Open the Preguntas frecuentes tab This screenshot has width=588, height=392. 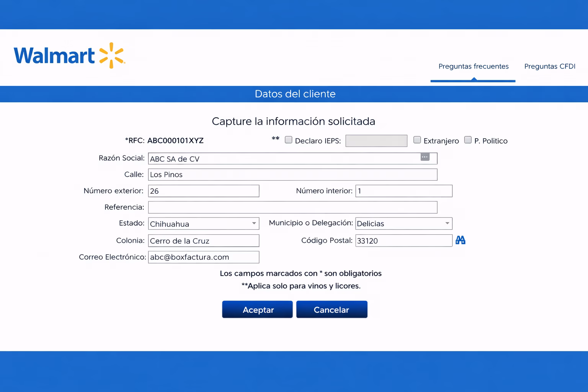tap(474, 66)
